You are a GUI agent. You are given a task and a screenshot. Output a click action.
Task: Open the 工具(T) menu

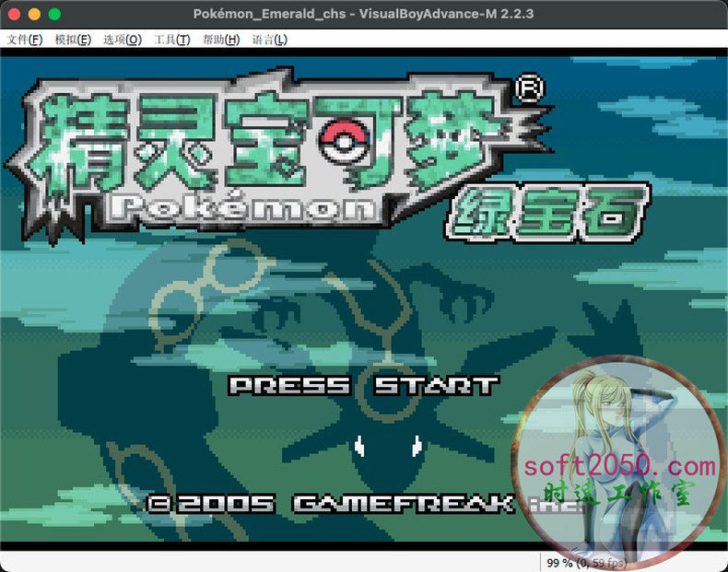[x=171, y=40]
